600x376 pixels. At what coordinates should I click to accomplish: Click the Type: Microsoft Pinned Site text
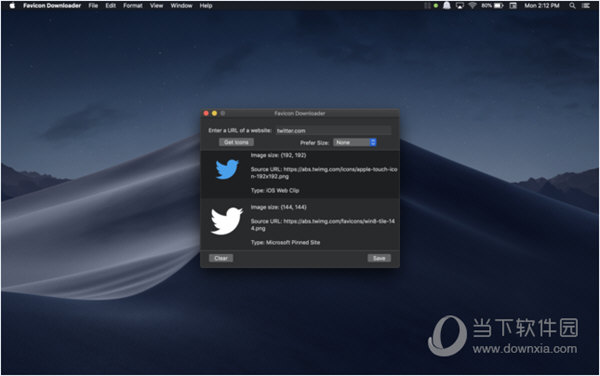285,242
